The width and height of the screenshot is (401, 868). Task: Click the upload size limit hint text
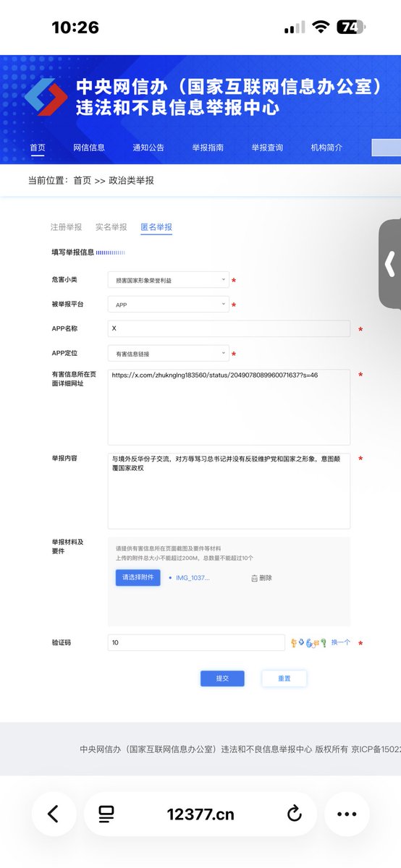coord(184,558)
